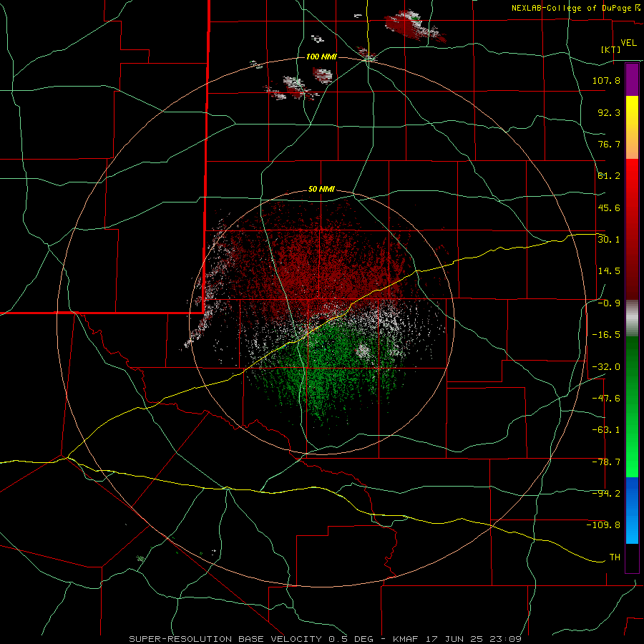Click the 50 NMI range ring label

pyautogui.click(x=321, y=190)
